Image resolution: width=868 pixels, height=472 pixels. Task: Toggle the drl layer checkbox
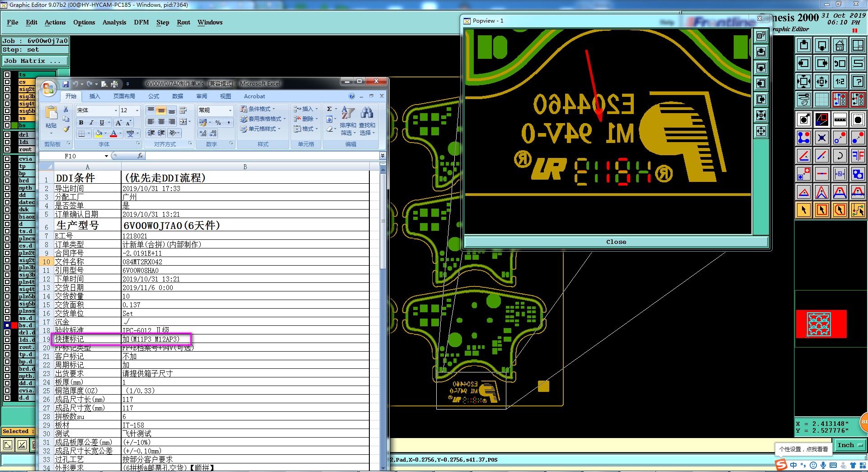coord(7,134)
